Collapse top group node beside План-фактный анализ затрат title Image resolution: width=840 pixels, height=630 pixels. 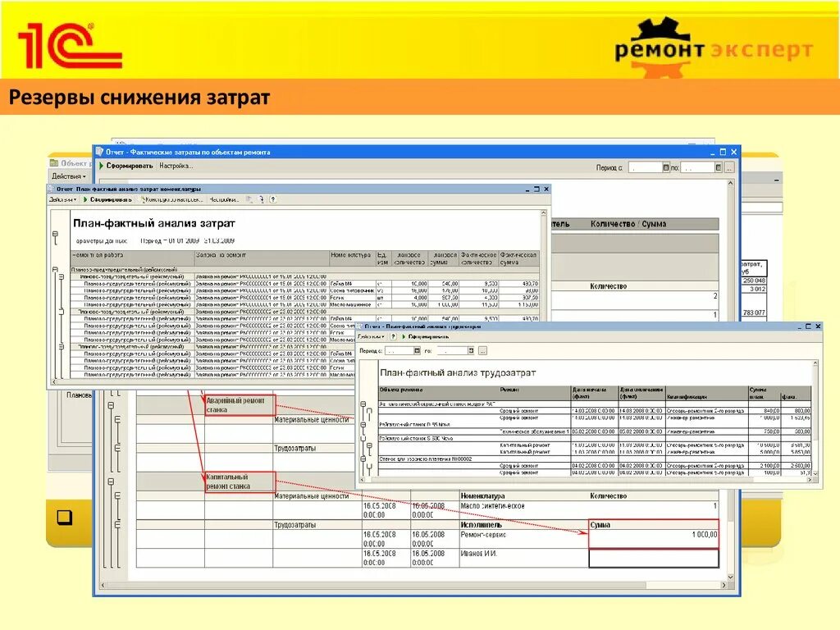point(55,235)
